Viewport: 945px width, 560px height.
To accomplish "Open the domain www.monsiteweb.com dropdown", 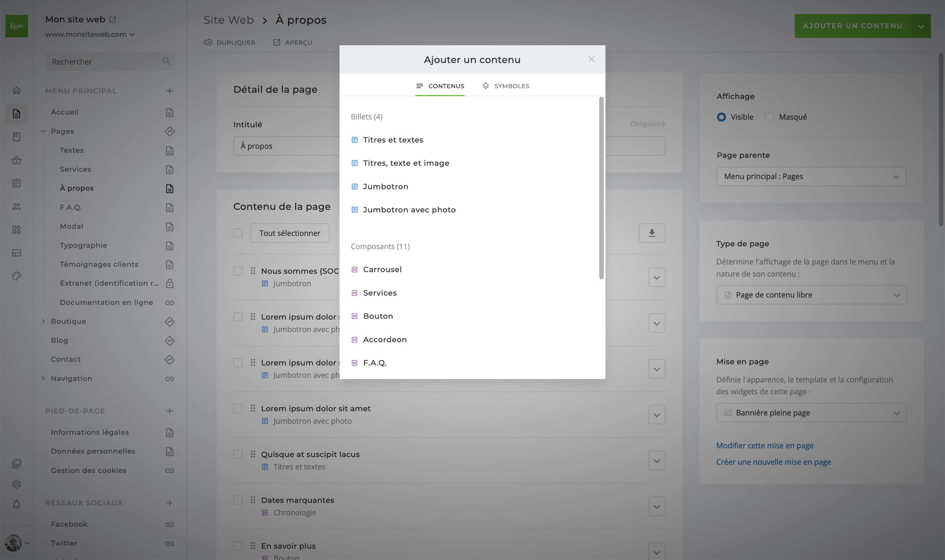I will (x=90, y=34).
